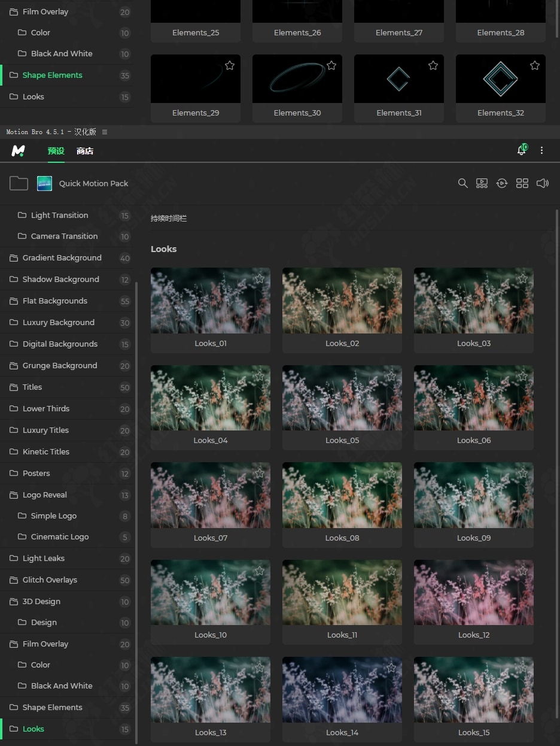Open the Gradient Background category

pyautogui.click(x=62, y=258)
